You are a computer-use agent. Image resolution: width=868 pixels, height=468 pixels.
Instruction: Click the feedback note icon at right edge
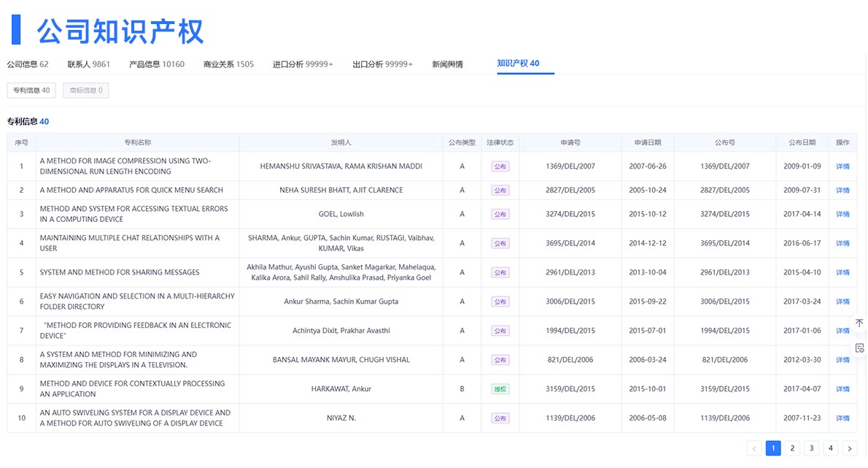click(859, 348)
